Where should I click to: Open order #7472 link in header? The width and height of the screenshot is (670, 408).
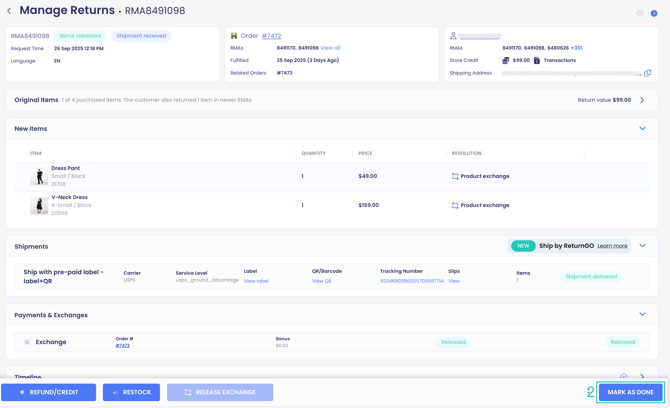coord(271,36)
